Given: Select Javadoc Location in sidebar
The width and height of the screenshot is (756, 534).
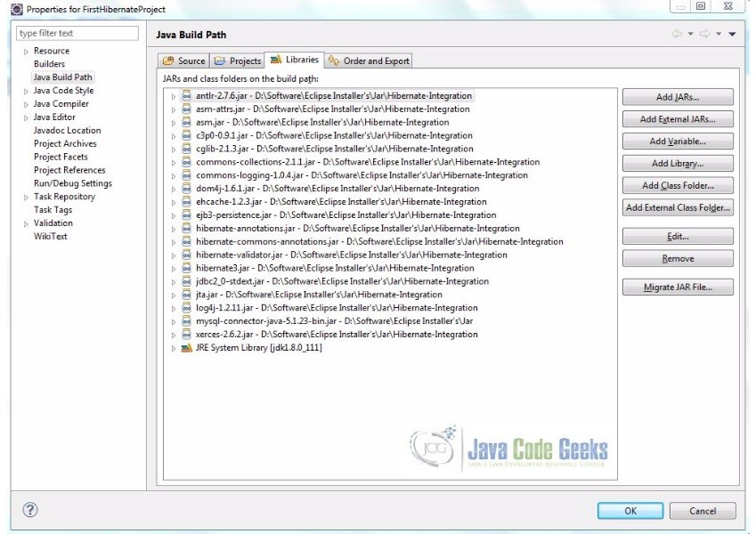Looking at the screenshot, I should coord(67,131).
